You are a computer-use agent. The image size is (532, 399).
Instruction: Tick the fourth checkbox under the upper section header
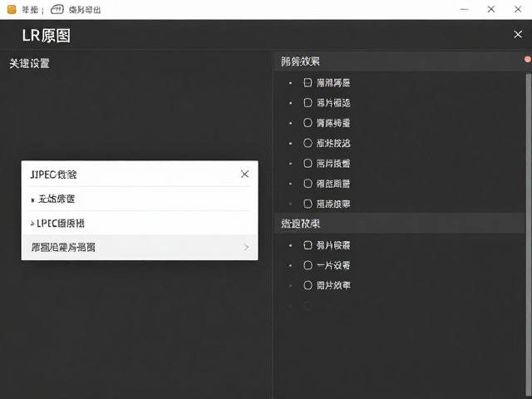[x=308, y=143]
